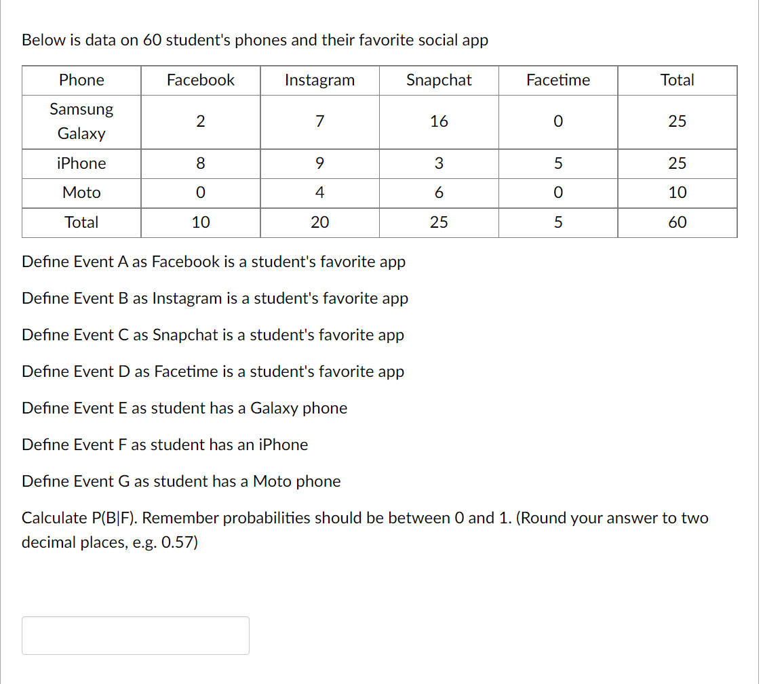Viewport: 784px width, 684px height.
Task: Click the page title about 60 students
Action: [x=255, y=40]
